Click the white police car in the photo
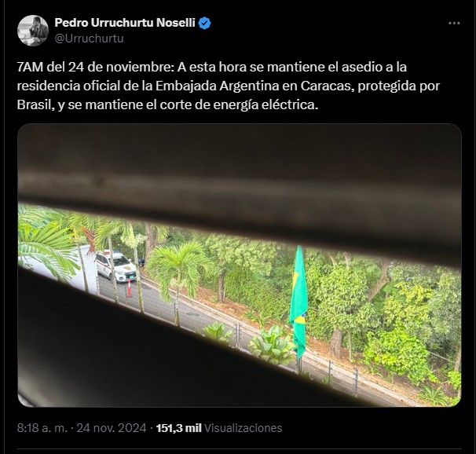 115,265
